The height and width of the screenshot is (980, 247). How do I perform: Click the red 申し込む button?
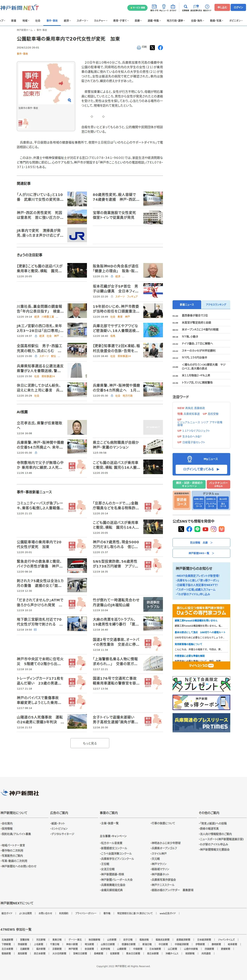[222, 7]
